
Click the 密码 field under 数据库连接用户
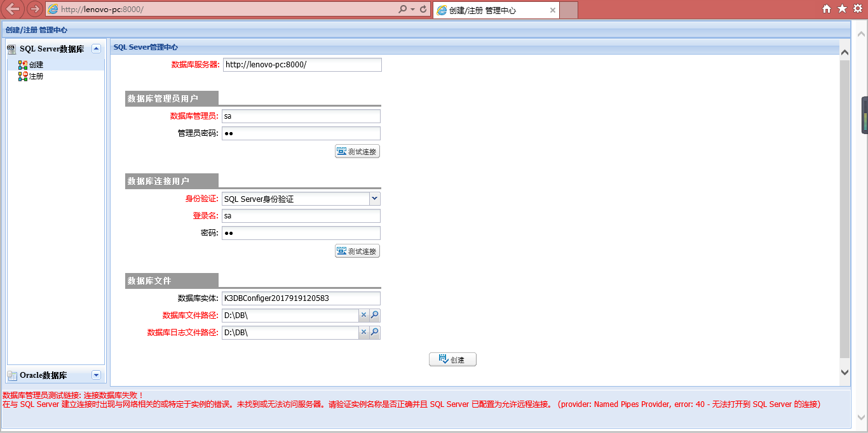(301, 233)
